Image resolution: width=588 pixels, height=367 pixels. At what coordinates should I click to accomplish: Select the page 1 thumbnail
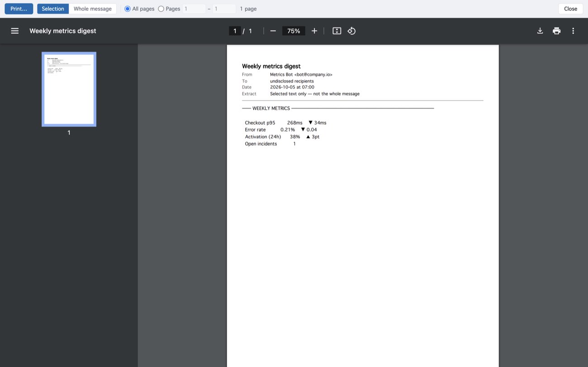click(69, 89)
